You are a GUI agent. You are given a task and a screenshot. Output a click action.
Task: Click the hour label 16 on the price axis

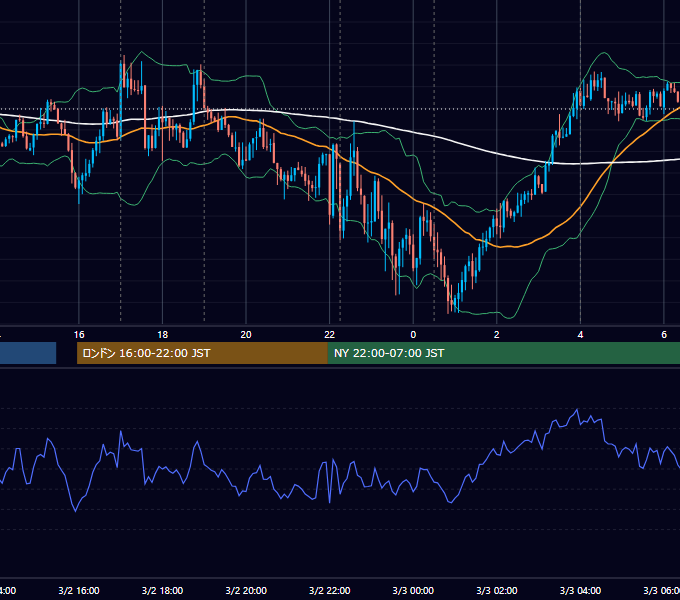[x=79, y=335]
